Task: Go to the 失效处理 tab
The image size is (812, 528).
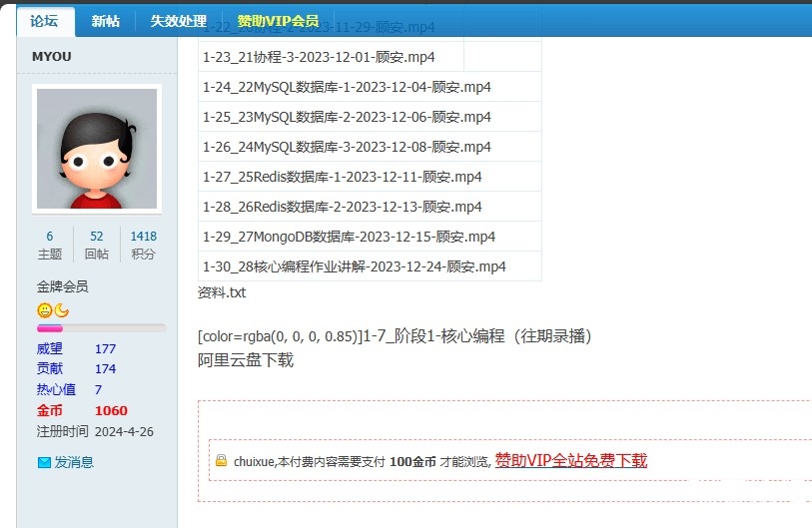Action: (x=179, y=21)
